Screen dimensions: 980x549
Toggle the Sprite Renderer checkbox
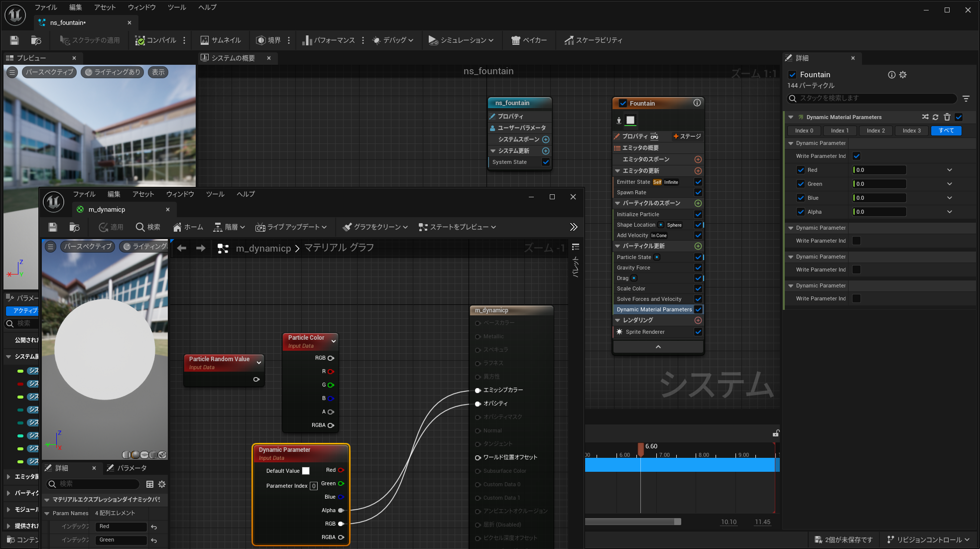(698, 332)
